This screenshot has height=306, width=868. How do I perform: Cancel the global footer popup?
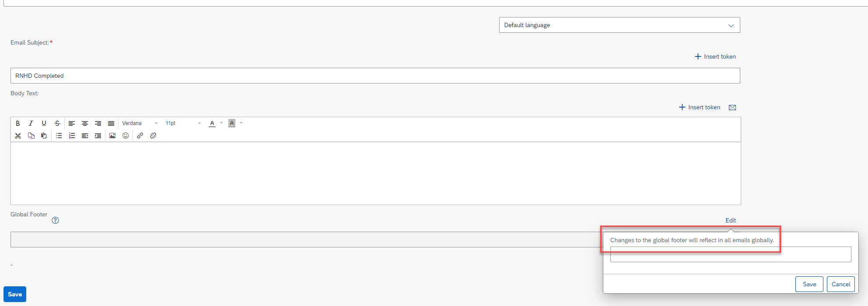(841, 284)
